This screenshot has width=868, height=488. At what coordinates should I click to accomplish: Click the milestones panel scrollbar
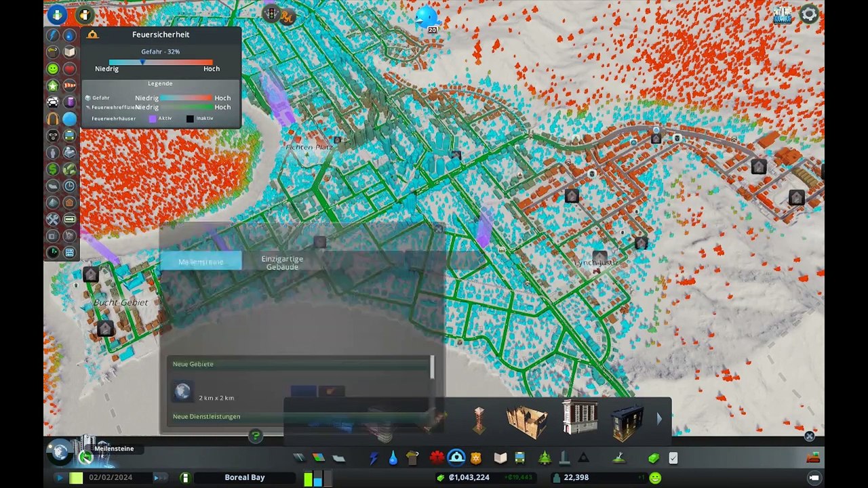432,367
